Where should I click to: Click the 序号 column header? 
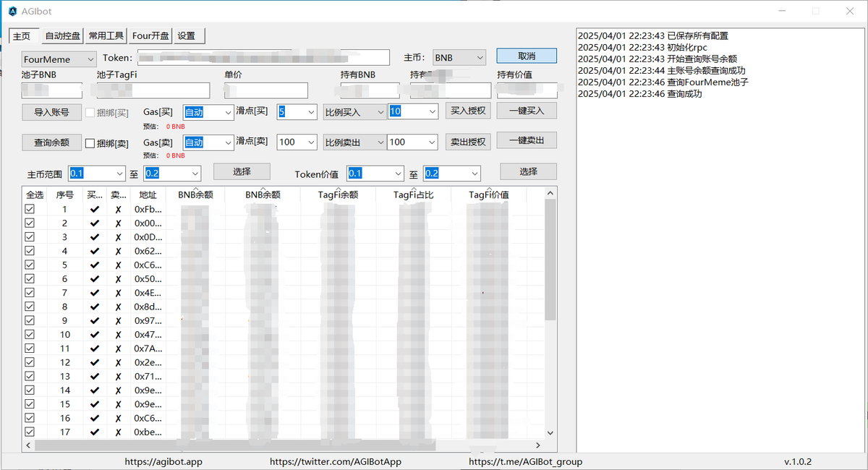point(64,195)
